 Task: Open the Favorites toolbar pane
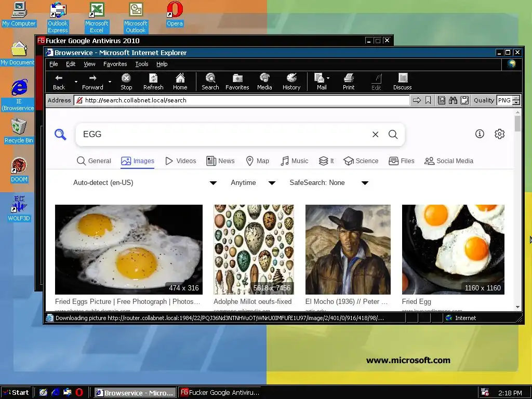[x=237, y=82]
